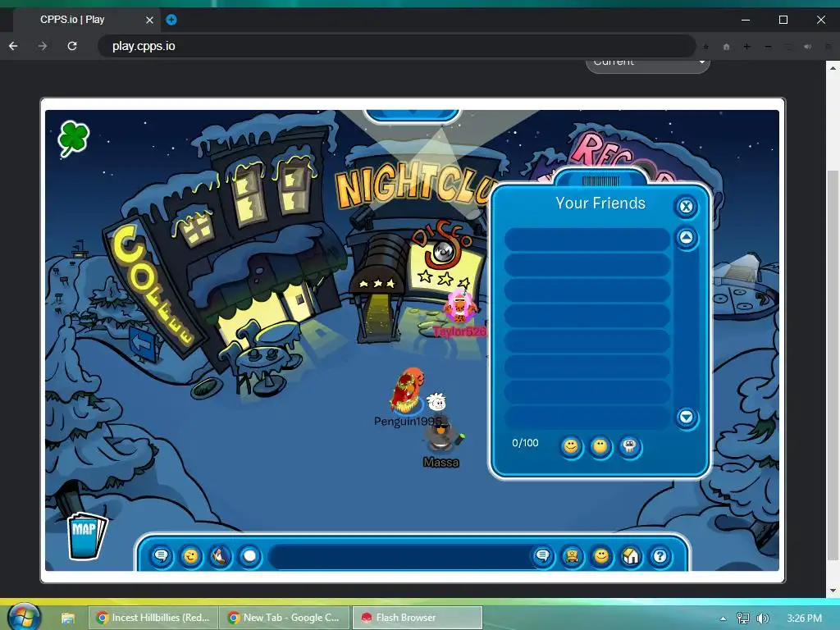Screen dimensions: 840x630
Task: Click the 3:26 PM clock
Action: [804, 619]
